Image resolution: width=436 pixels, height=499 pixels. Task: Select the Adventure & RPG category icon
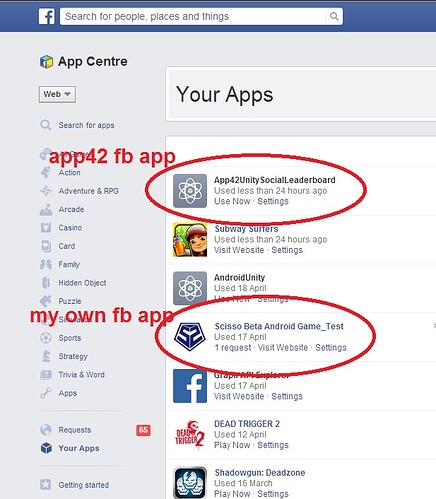[46, 191]
